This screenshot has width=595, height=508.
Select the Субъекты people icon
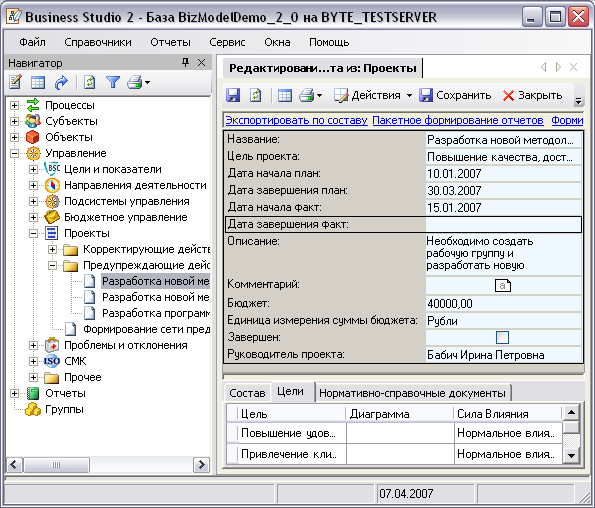click(x=33, y=121)
